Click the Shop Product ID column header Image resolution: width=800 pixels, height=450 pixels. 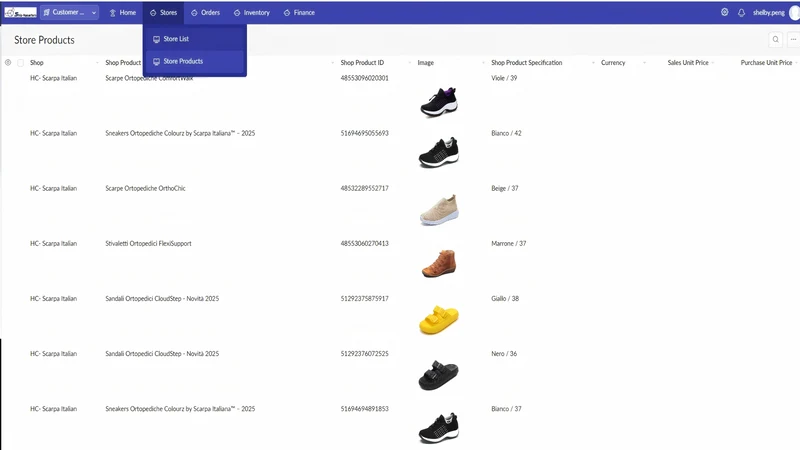click(362, 63)
